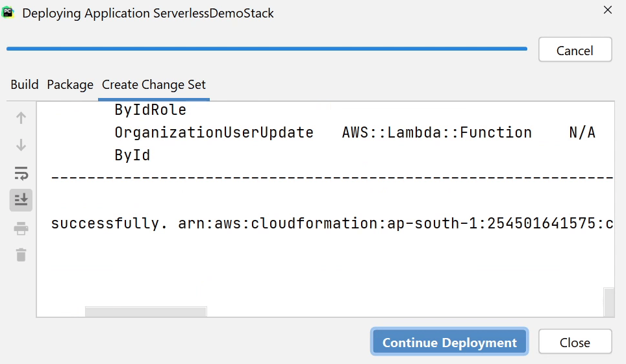Select the Create Change Set tab

pos(154,85)
